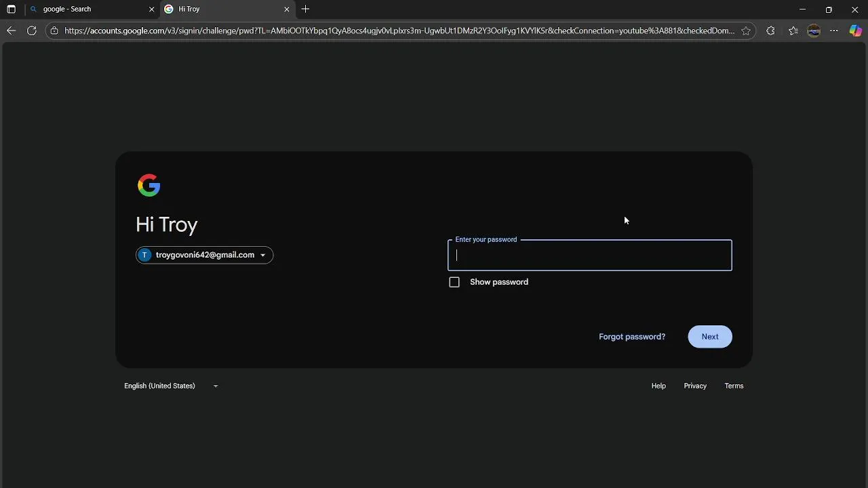The height and width of the screenshot is (488, 868).
Task: Open the Help link
Action: pyautogui.click(x=658, y=386)
